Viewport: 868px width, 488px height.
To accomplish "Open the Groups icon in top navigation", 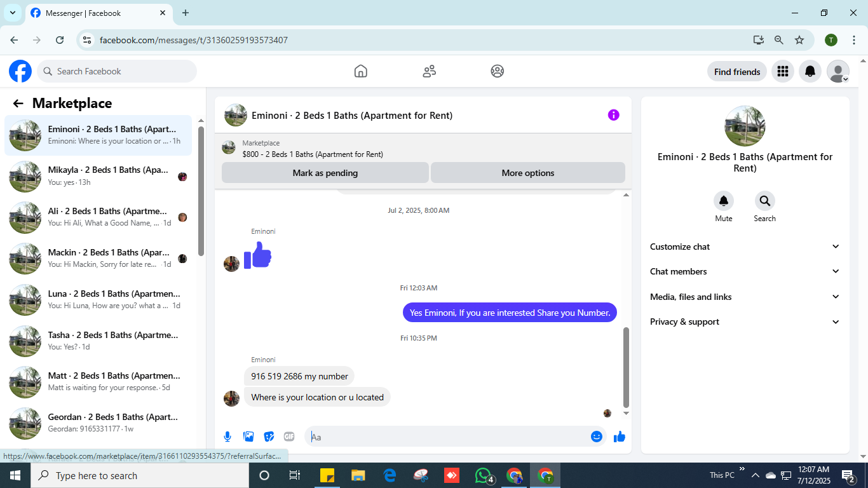I will pos(498,71).
